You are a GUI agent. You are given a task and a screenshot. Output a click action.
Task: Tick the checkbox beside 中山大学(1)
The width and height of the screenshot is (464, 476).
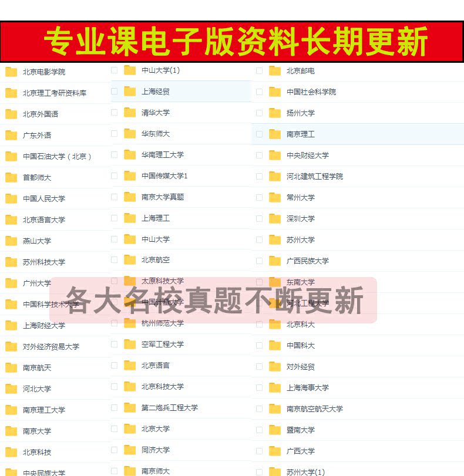(x=115, y=70)
